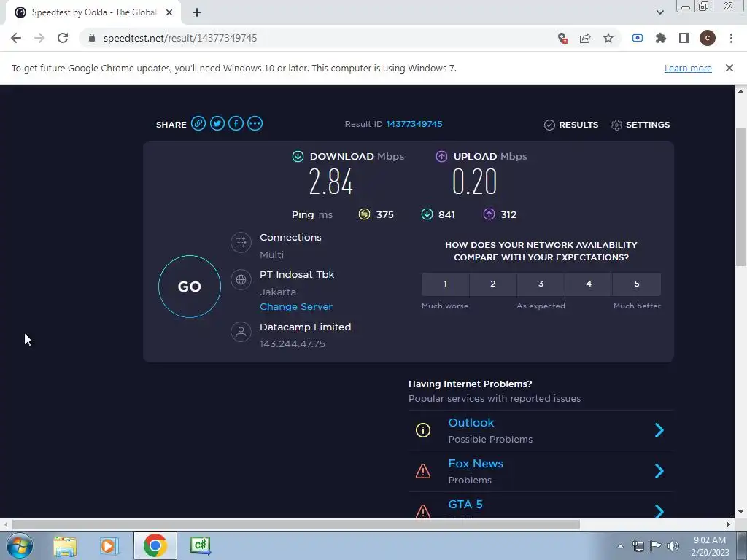
Task: Open the taskbar clock 9:02 AM
Action: 710,546
